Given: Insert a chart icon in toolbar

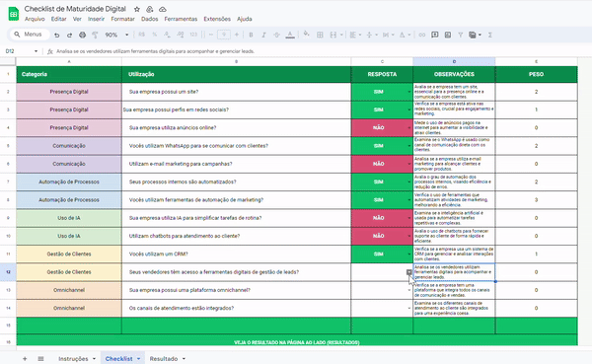Looking at the screenshot, I should point(448,35).
